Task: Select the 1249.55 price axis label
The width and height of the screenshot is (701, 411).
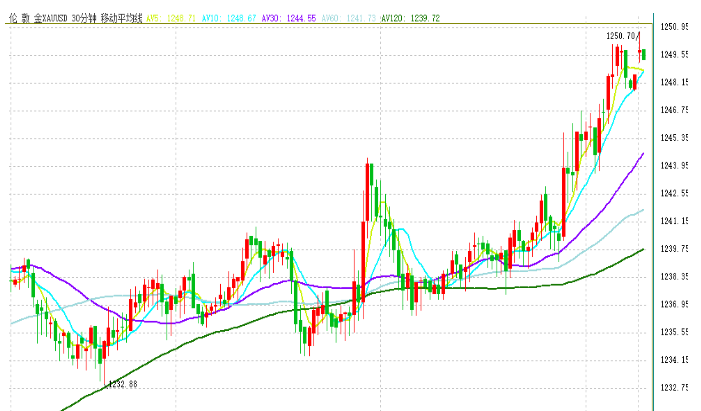Action: [x=677, y=54]
